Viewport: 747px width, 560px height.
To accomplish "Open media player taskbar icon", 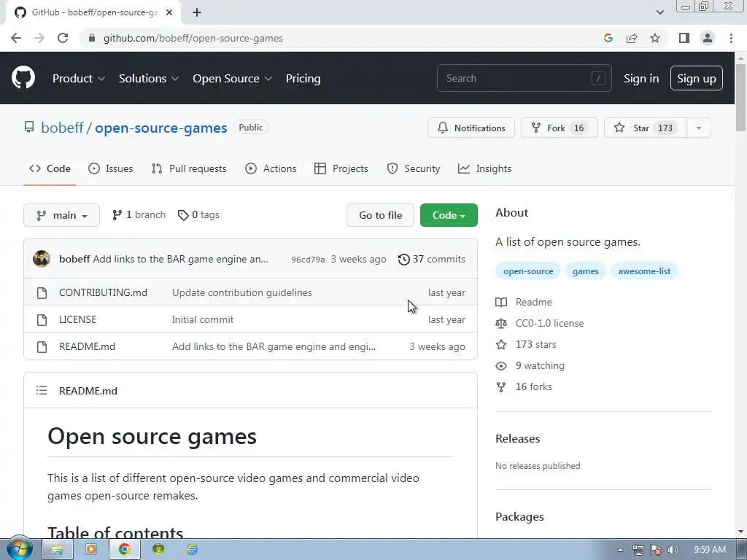I will [x=90, y=549].
